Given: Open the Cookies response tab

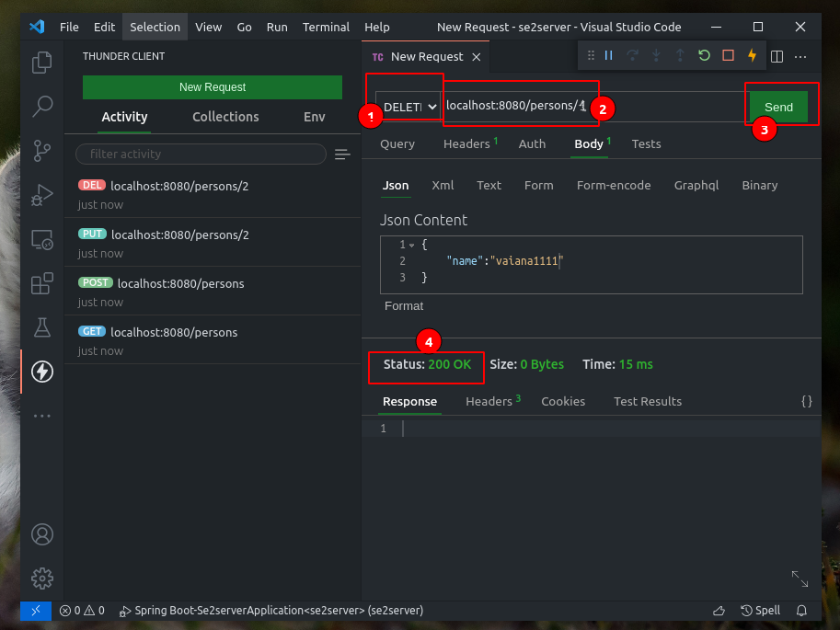Looking at the screenshot, I should [562, 401].
